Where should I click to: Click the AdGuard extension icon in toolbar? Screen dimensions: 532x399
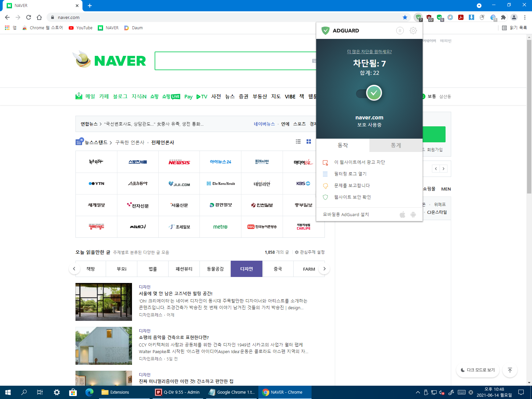pos(418,17)
